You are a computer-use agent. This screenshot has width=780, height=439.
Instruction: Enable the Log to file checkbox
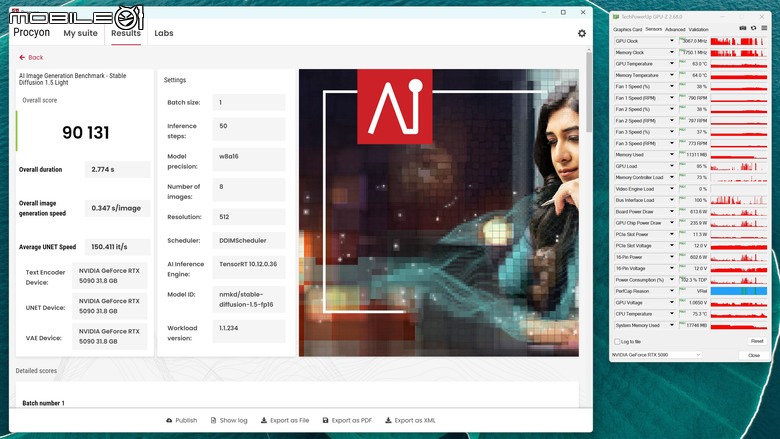point(617,342)
